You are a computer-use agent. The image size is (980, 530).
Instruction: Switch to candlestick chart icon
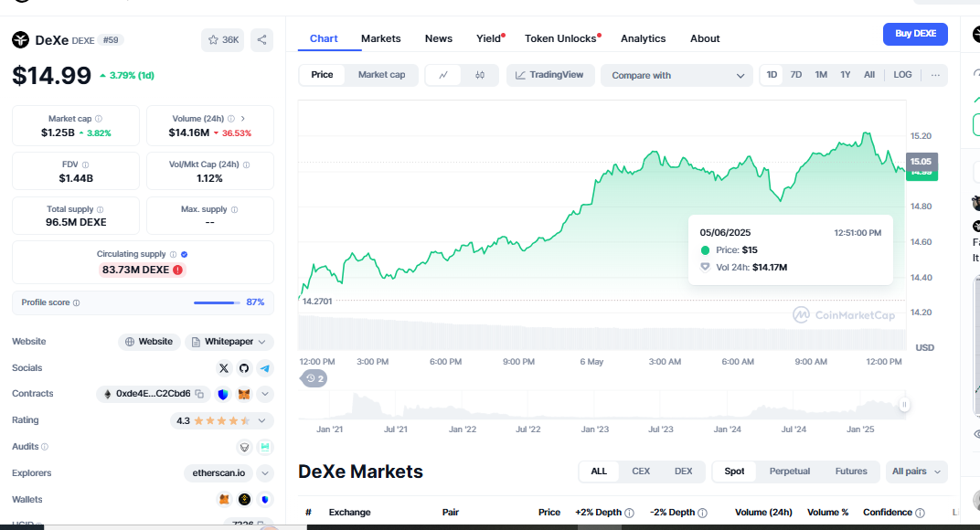coord(479,75)
